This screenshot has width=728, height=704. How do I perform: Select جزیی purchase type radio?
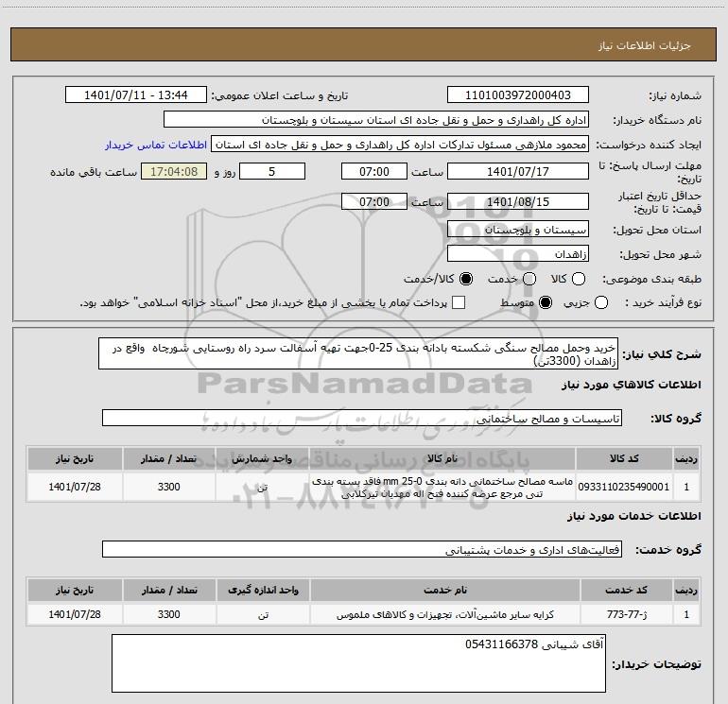click(x=601, y=302)
